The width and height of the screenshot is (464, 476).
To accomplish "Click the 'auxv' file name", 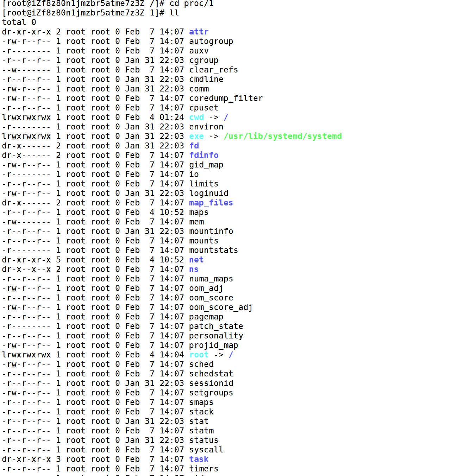I will tap(199, 51).
